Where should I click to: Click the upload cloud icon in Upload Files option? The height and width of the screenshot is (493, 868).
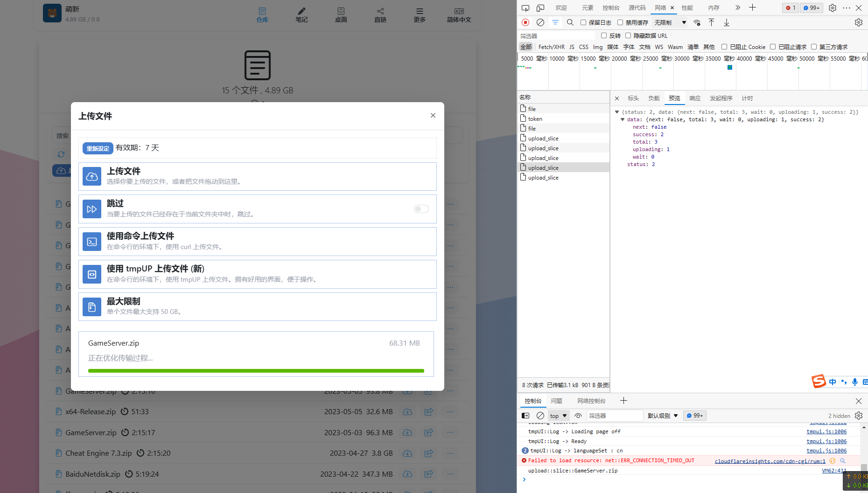coord(92,176)
